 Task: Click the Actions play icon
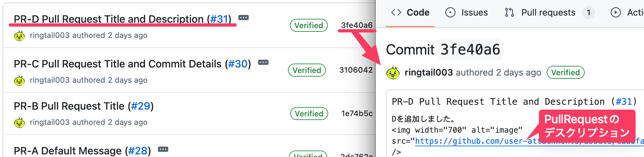[x=615, y=13]
